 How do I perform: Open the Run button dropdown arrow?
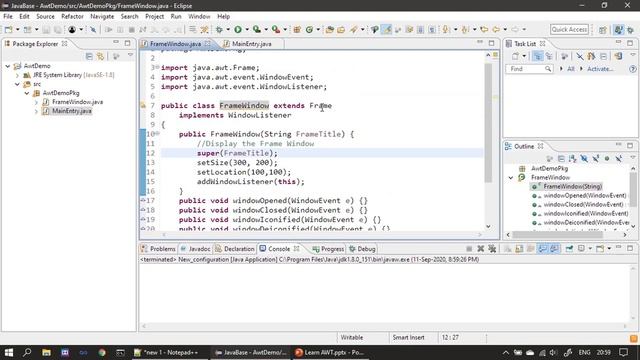pyautogui.click(x=247, y=29)
